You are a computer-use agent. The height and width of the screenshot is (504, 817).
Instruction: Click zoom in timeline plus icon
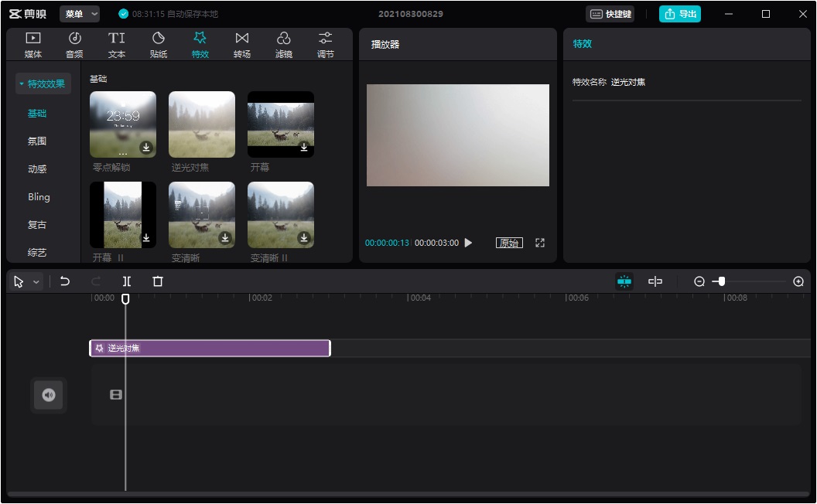[798, 281]
